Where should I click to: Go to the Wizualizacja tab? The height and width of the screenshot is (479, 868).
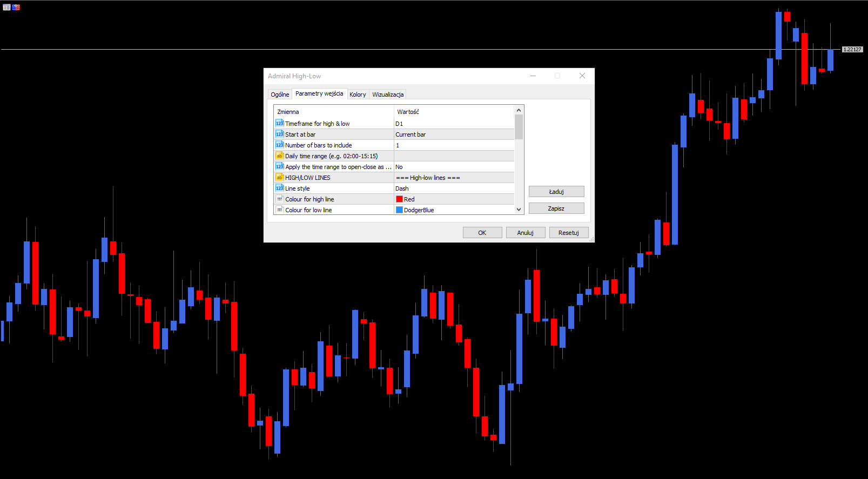388,95
